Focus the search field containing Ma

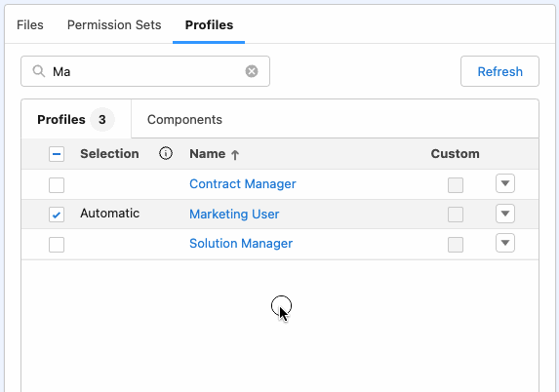[x=145, y=71]
